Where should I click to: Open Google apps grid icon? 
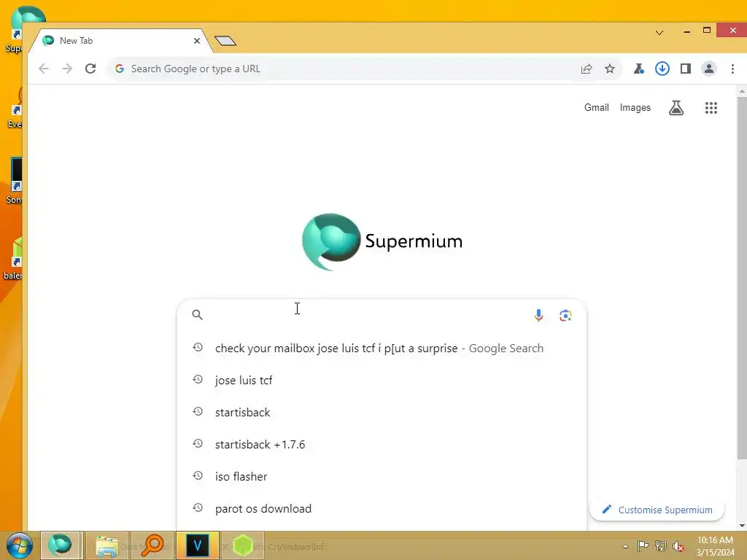(x=711, y=108)
